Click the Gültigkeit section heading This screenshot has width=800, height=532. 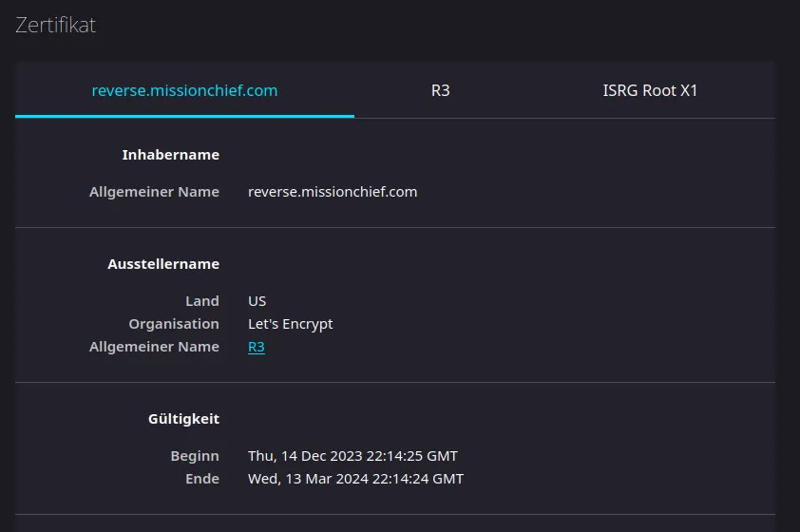(183, 418)
